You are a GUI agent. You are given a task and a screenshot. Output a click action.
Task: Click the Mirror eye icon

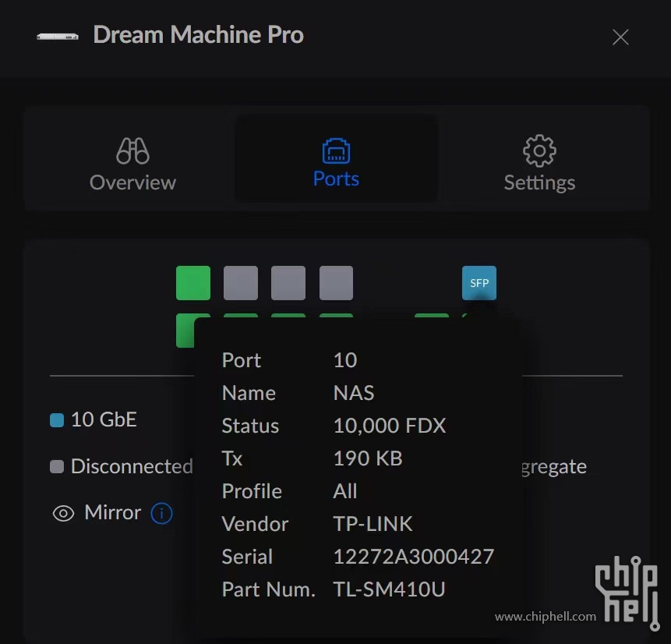click(63, 513)
